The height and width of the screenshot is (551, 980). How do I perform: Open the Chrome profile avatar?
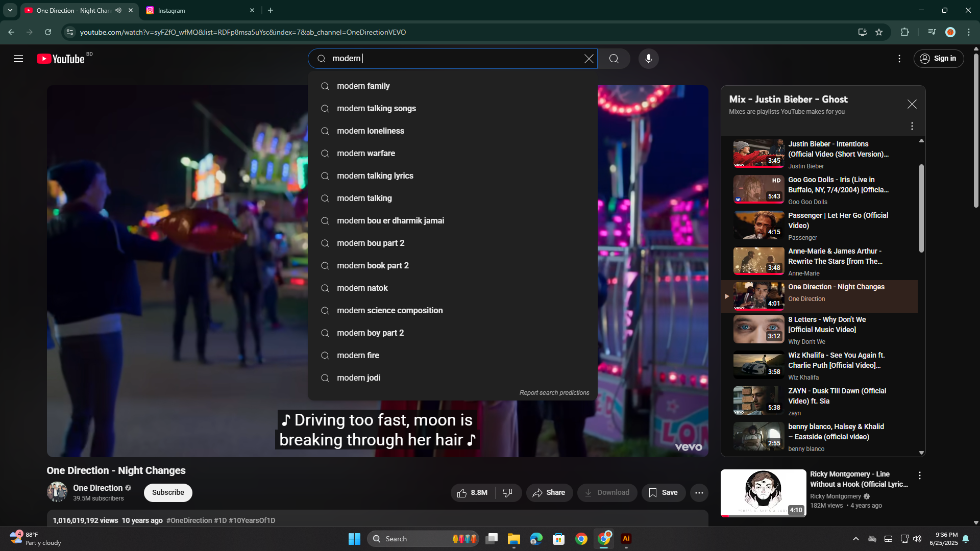(x=950, y=32)
